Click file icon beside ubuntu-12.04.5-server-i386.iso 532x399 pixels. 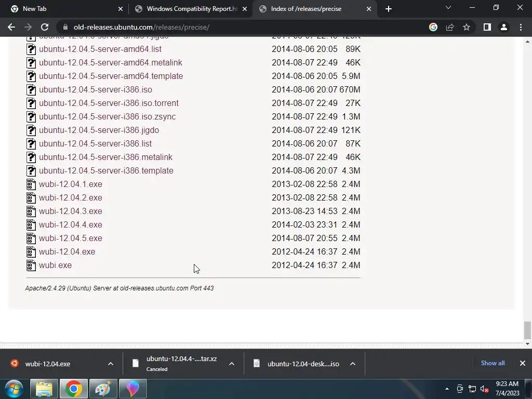tap(31, 89)
